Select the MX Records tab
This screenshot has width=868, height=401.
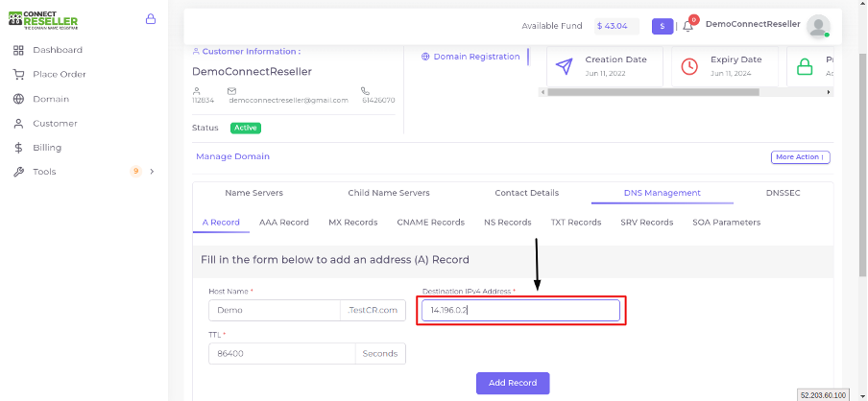point(352,223)
